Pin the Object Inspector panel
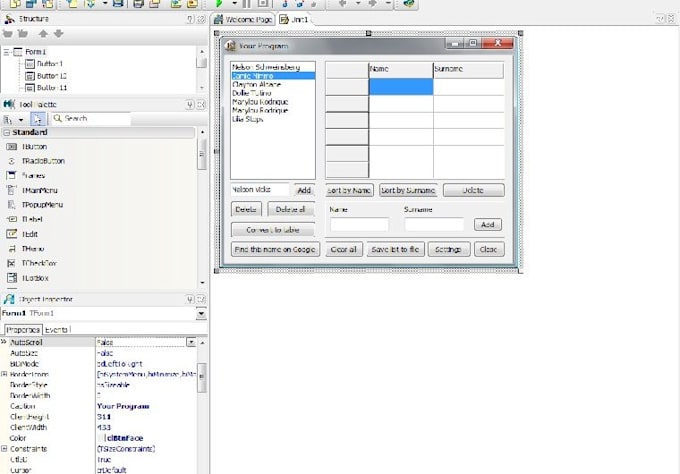Image resolution: width=680 pixels, height=474 pixels. pos(190,299)
